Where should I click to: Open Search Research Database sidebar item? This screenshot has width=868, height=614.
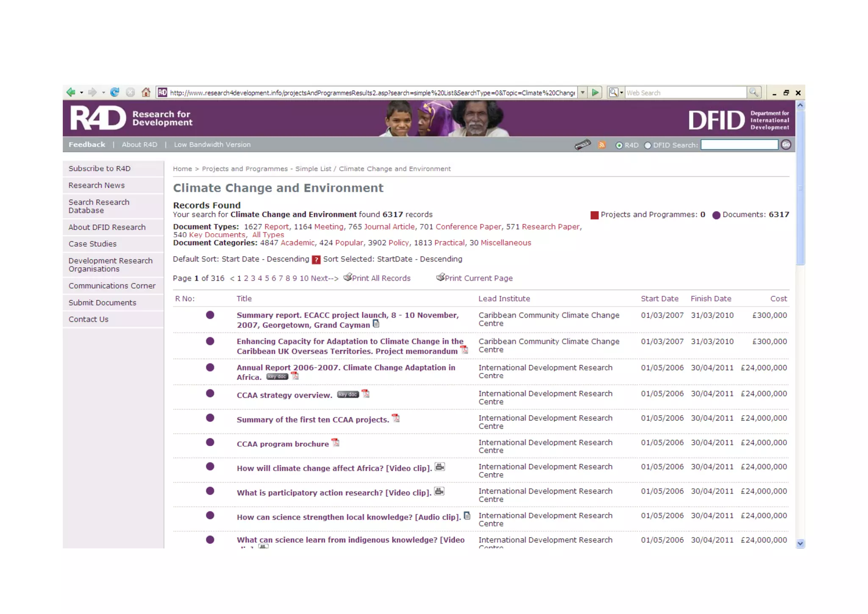pyautogui.click(x=113, y=207)
